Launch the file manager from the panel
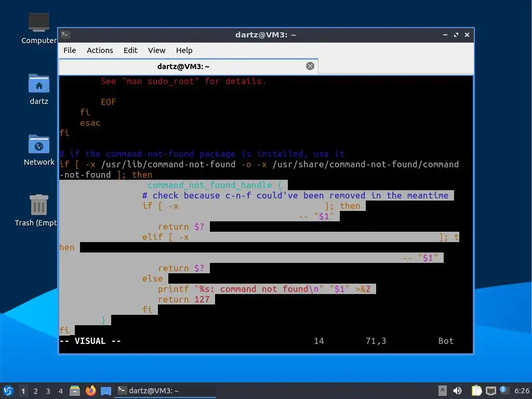The width and height of the screenshot is (532, 399). [x=75, y=391]
